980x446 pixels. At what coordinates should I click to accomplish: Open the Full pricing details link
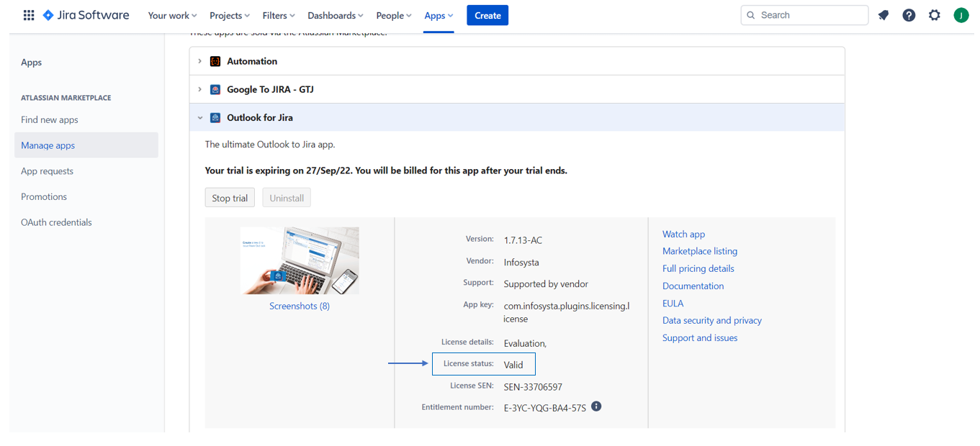pyautogui.click(x=698, y=268)
